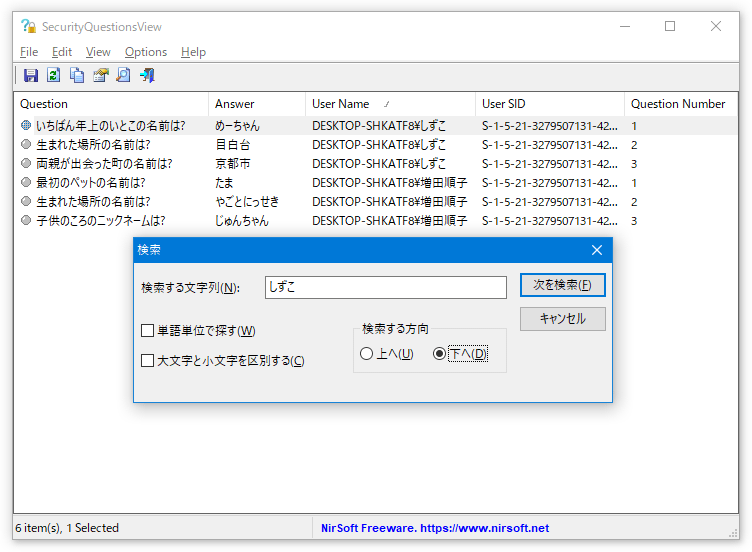Viewport: 752px width, 552px height.
Task: Select the 上へ(U) search direction radio
Action: (366, 354)
